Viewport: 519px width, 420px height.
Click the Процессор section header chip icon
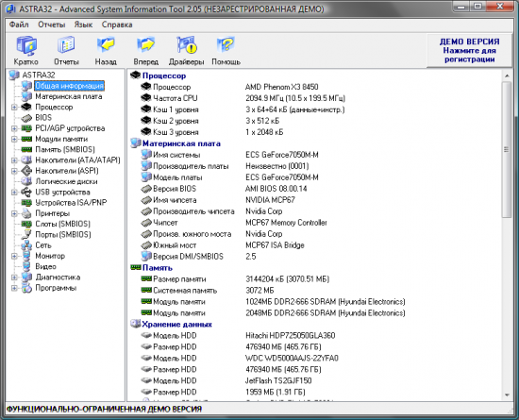pyautogui.click(x=135, y=76)
